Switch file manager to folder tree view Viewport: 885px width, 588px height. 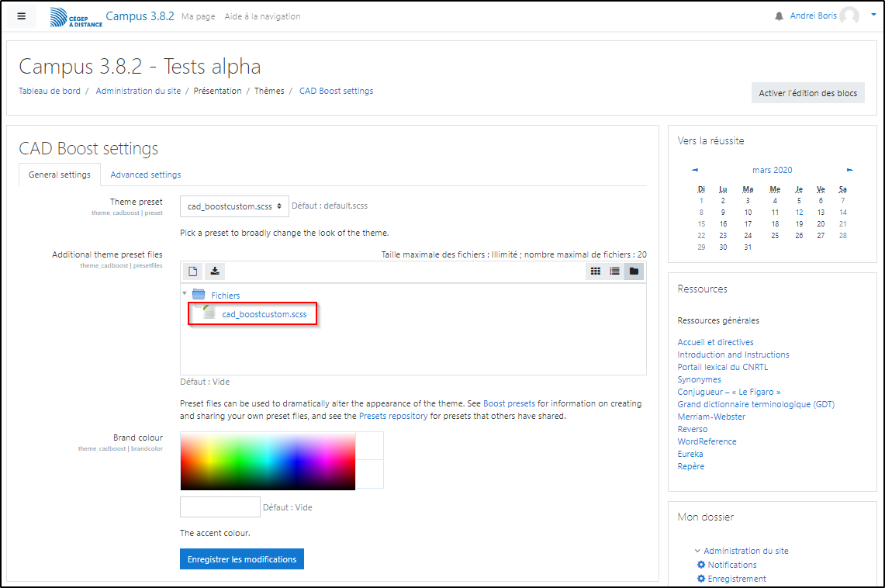(x=634, y=271)
